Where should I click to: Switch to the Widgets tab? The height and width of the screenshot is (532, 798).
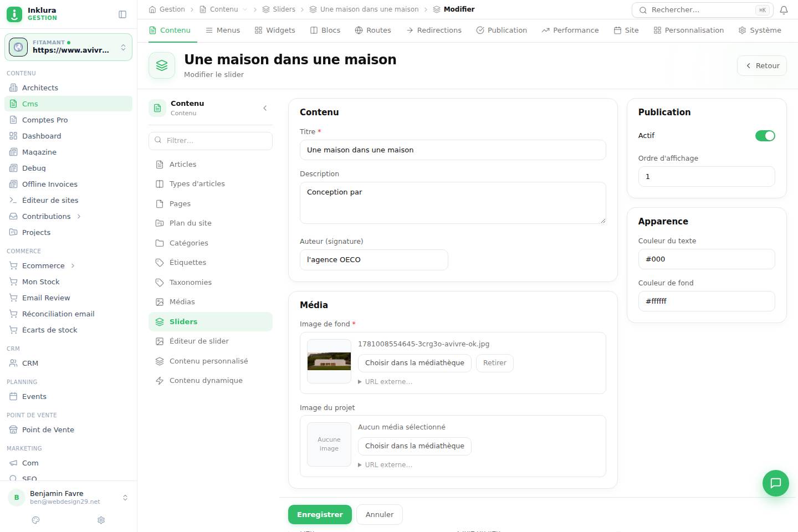pyautogui.click(x=275, y=30)
